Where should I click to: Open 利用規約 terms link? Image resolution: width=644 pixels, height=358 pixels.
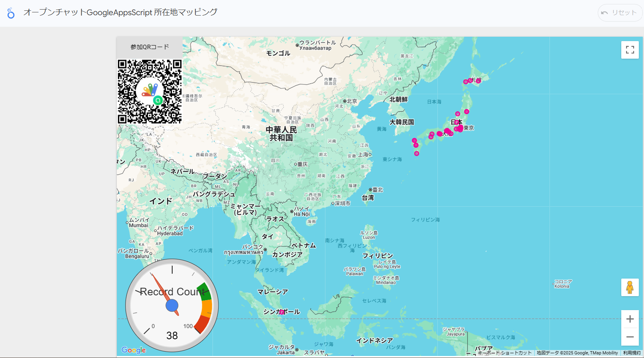click(632, 353)
